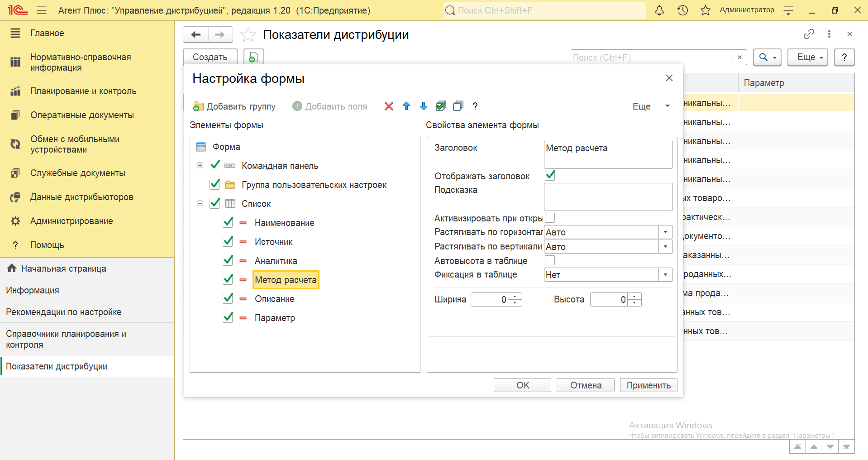Screen dimensions: 868x460
Task: Open search magnifier dropdown button
Action: 768,57
